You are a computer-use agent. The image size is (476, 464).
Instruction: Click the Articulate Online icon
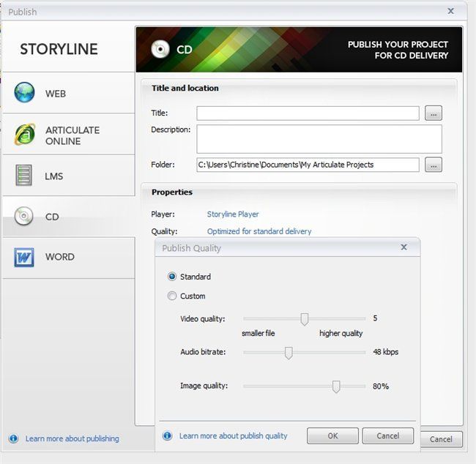(25, 134)
